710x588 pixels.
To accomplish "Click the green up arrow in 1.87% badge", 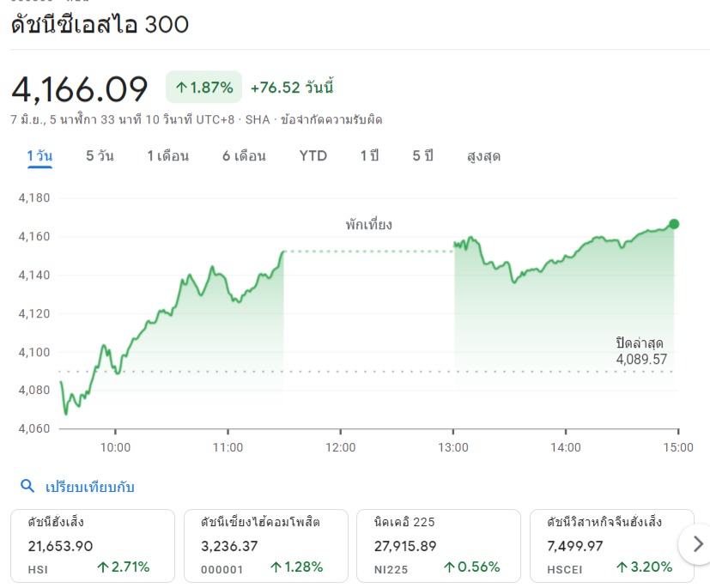I will pyautogui.click(x=181, y=87).
